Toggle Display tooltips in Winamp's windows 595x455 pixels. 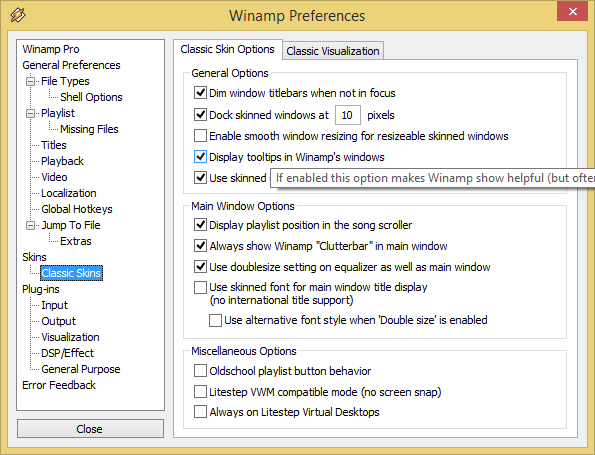(200, 157)
